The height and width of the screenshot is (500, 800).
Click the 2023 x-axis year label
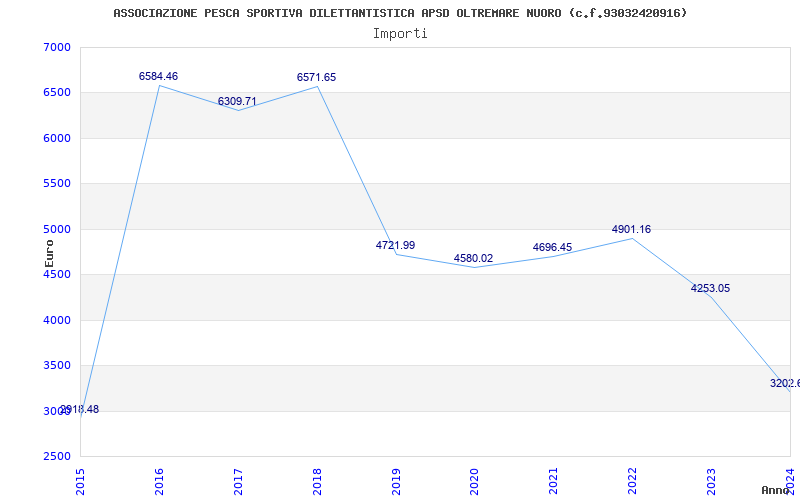click(x=711, y=481)
